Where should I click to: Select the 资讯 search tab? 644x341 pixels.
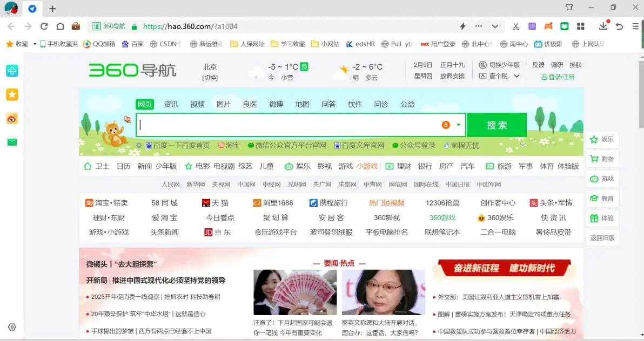pyautogui.click(x=171, y=104)
